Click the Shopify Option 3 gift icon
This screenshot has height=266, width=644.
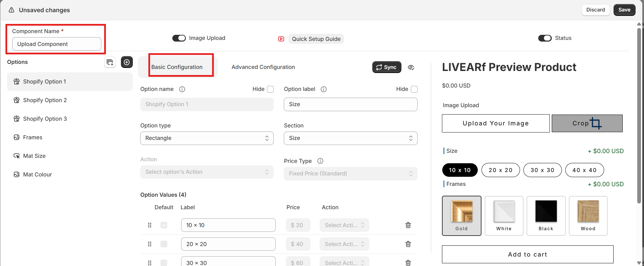coord(17,119)
